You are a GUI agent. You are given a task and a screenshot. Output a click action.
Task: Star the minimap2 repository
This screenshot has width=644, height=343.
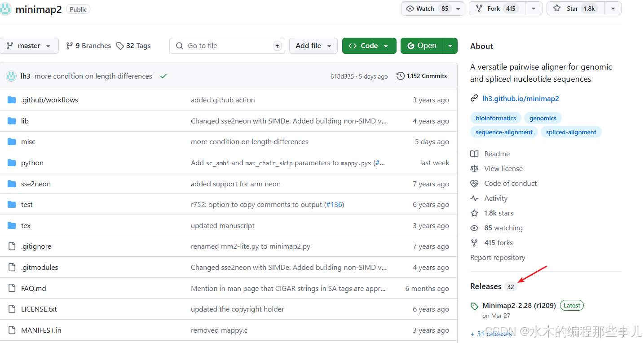coord(575,9)
